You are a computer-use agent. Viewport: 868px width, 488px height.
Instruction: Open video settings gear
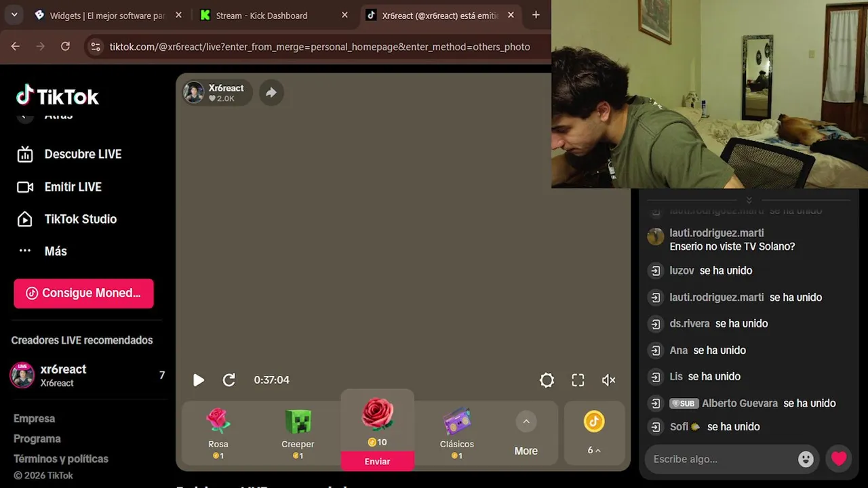point(547,380)
